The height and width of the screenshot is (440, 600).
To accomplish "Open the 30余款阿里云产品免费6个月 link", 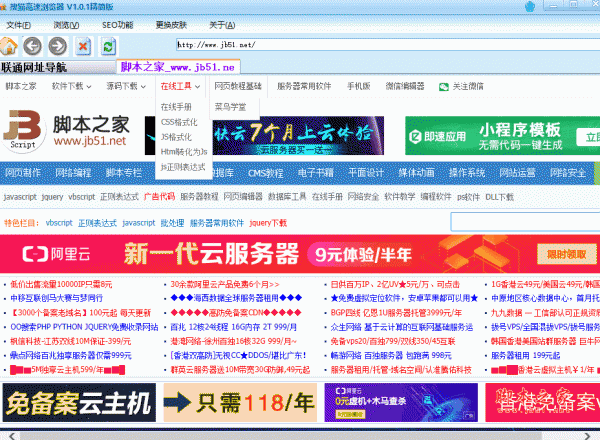I will (x=225, y=284).
